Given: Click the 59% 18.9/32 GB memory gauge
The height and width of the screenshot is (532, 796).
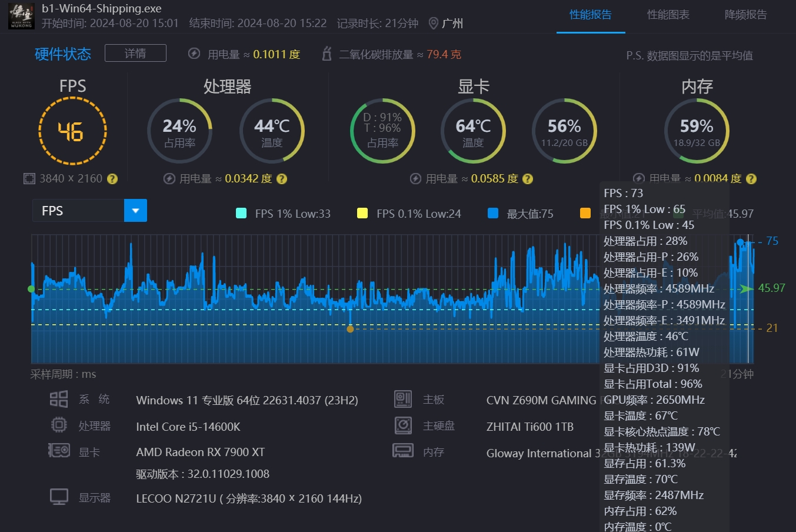Looking at the screenshot, I should click(x=697, y=131).
